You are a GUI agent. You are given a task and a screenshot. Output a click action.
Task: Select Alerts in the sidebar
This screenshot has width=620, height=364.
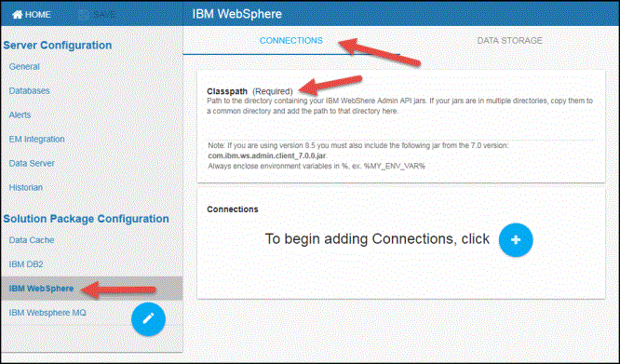20,115
